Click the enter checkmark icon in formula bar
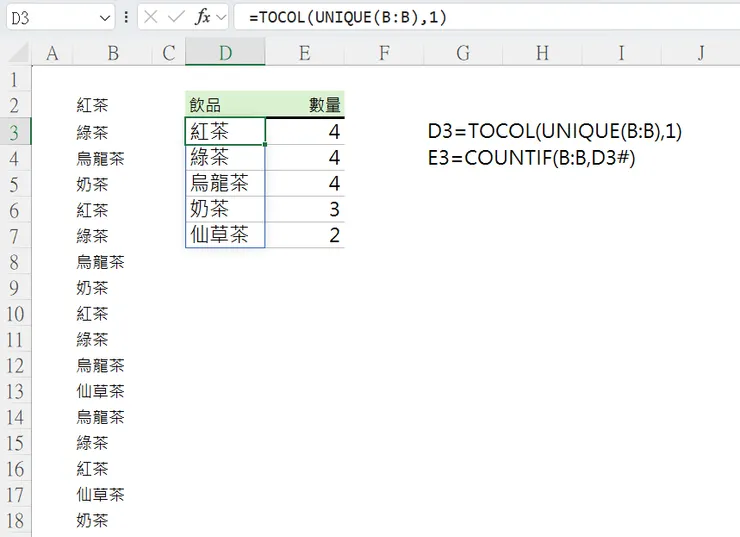Viewport: 740px width, 537px height. [176, 17]
